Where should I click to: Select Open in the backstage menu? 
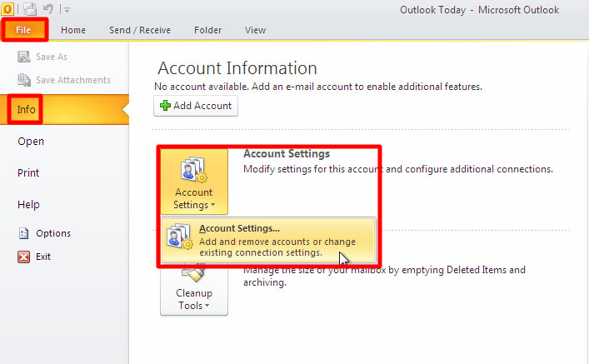tap(31, 142)
